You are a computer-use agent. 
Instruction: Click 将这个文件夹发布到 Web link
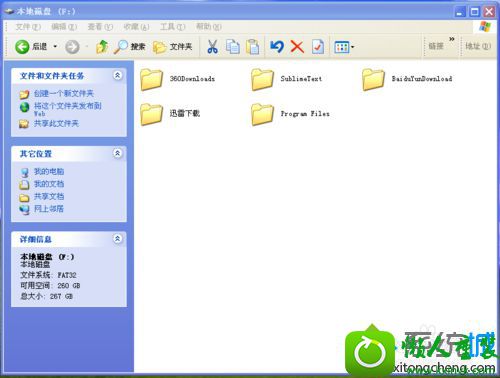(x=68, y=109)
